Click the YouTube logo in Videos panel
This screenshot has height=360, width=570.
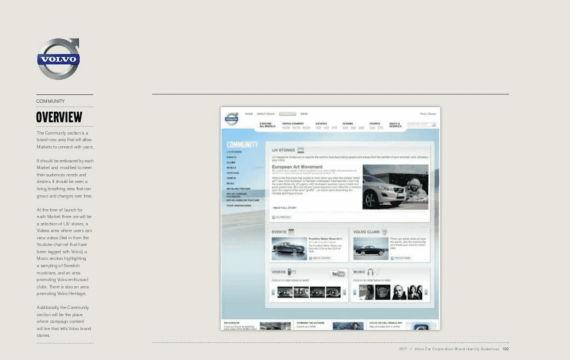tap(338, 273)
